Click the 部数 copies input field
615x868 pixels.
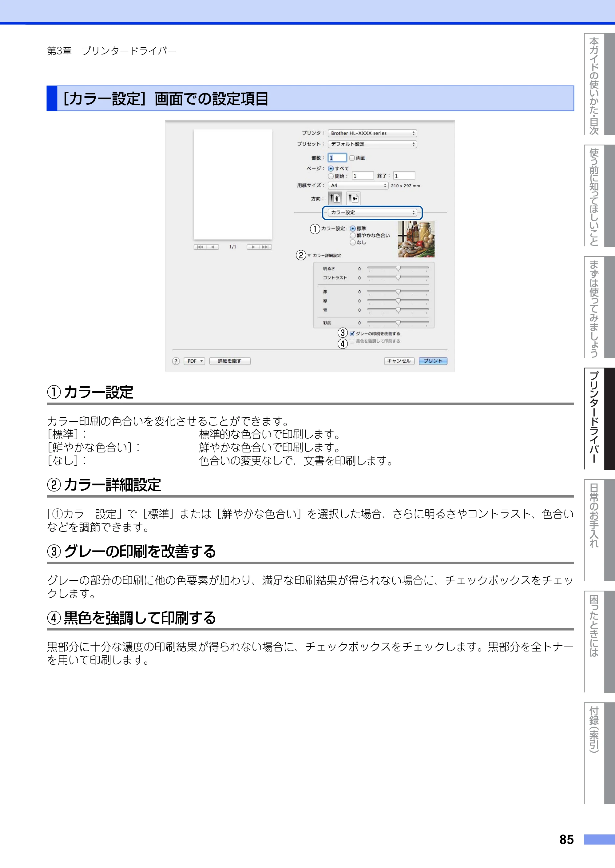tap(337, 158)
